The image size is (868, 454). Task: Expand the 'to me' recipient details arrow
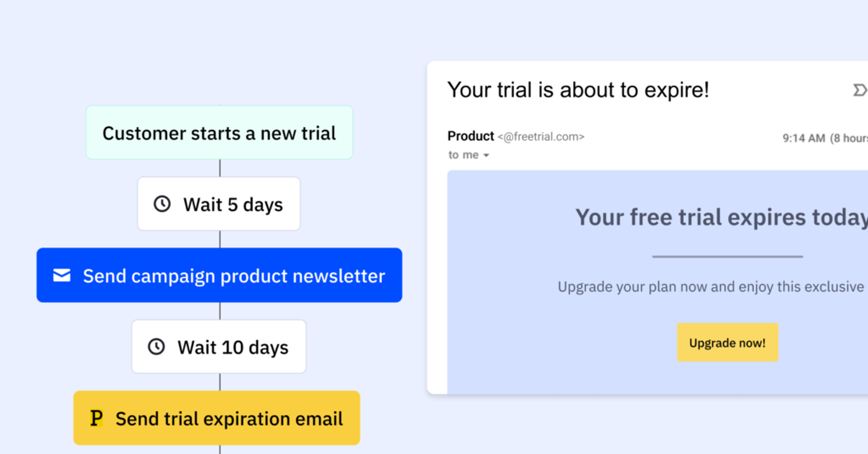(486, 155)
